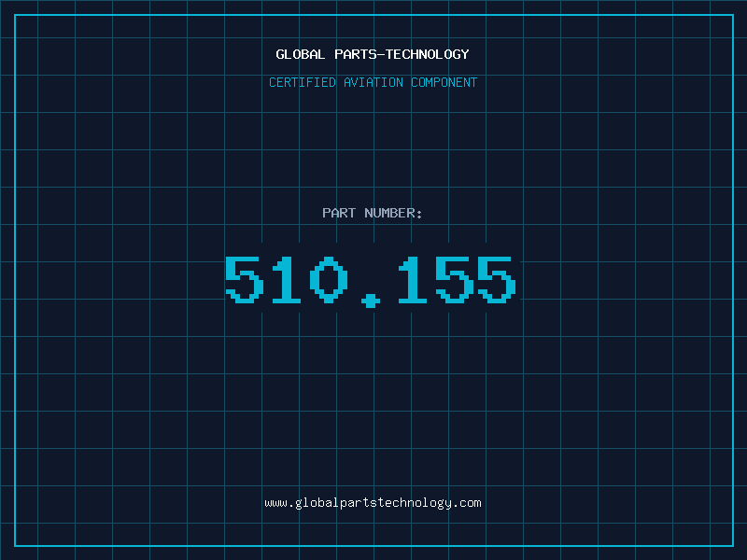Select the CERTIFIED AVIATION COMPONENT subtitle
The image size is (747, 560).
pyautogui.click(x=373, y=82)
